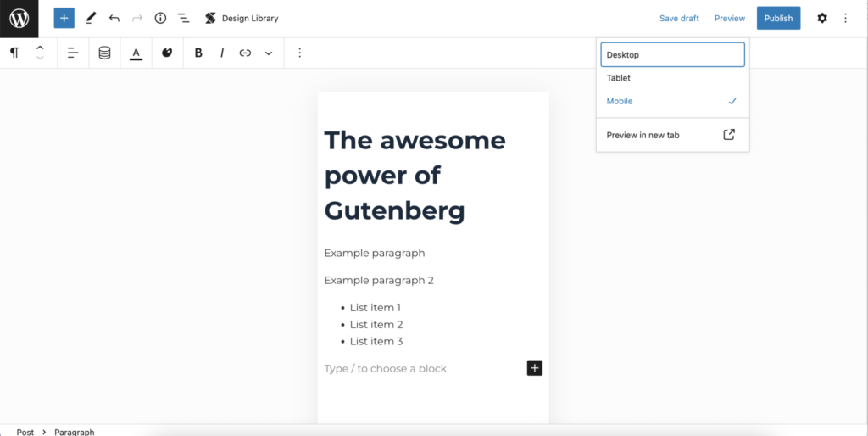Open the Settings gear panel

[x=821, y=18]
